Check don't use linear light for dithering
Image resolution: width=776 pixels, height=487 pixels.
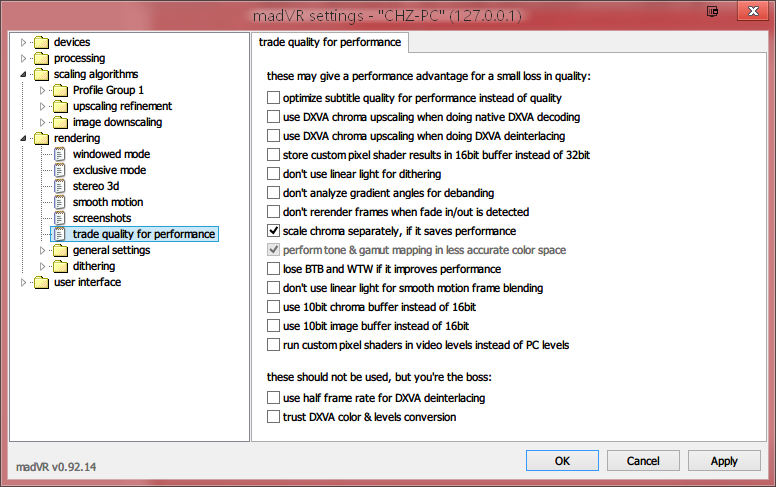pyautogui.click(x=273, y=174)
